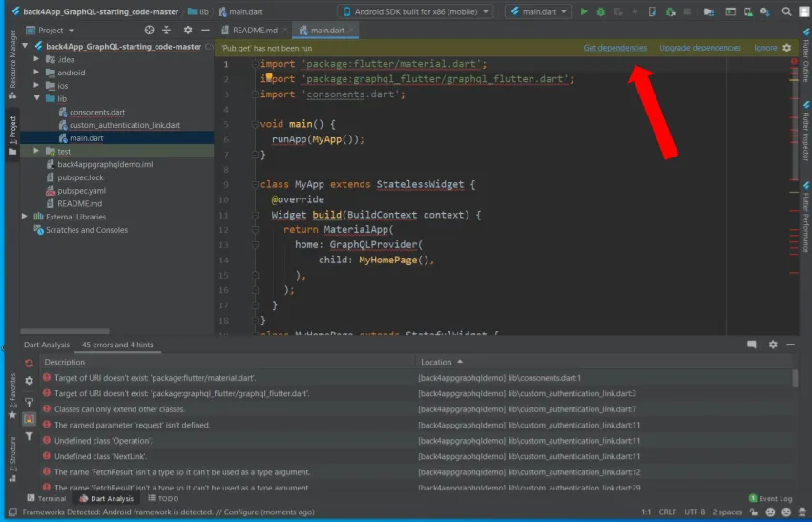Click the yellow lightbulb intention icon on line 2
Image resolution: width=812 pixels, height=522 pixels.
coord(269,77)
